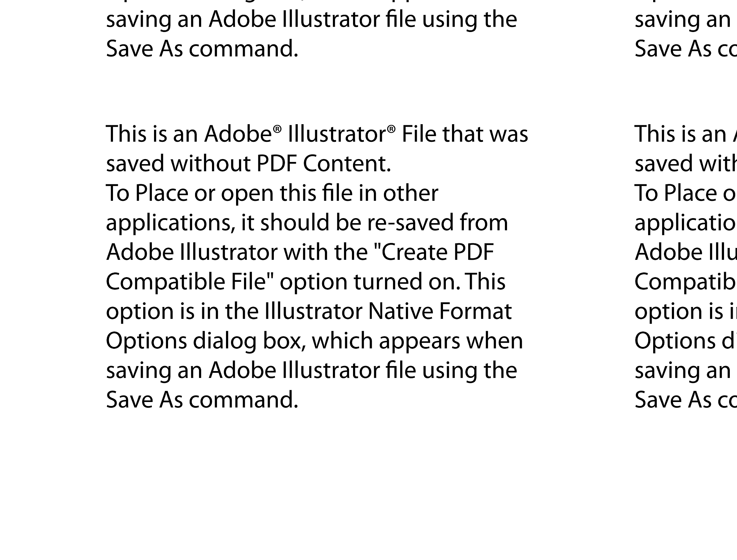Image resolution: width=737 pixels, height=560 pixels.
Task: Click the words "which appears when"
Action: 417,341
